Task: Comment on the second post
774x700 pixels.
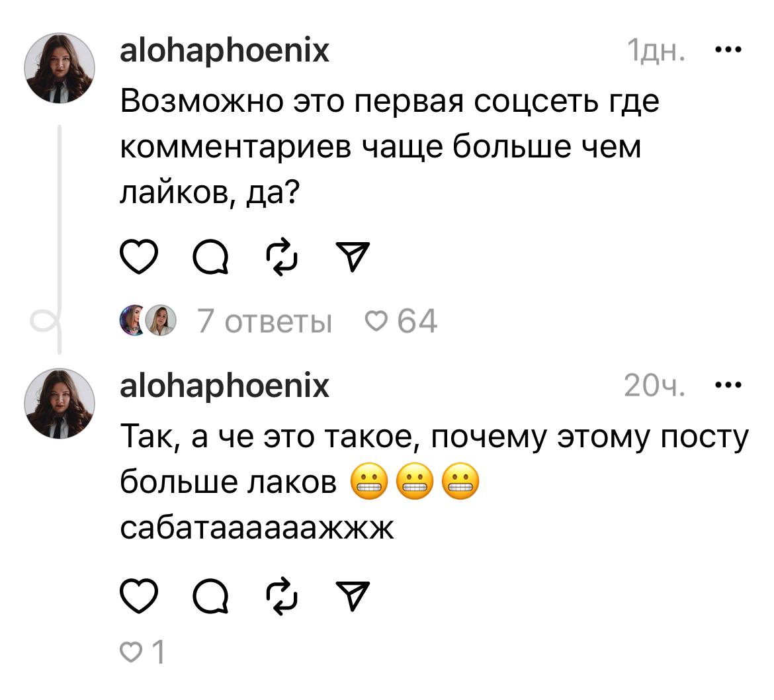Action: click(210, 597)
